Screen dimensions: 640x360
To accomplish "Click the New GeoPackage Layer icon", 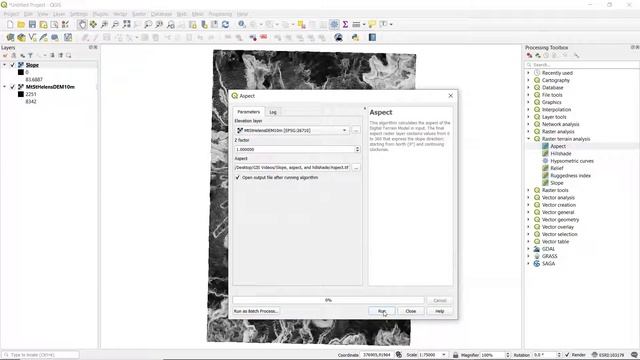I will coord(21,38).
